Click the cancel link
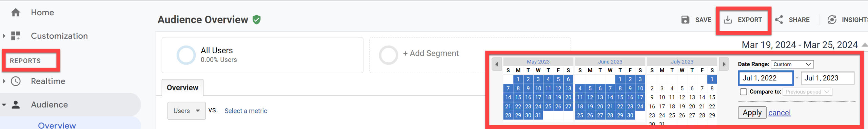 pyautogui.click(x=779, y=113)
